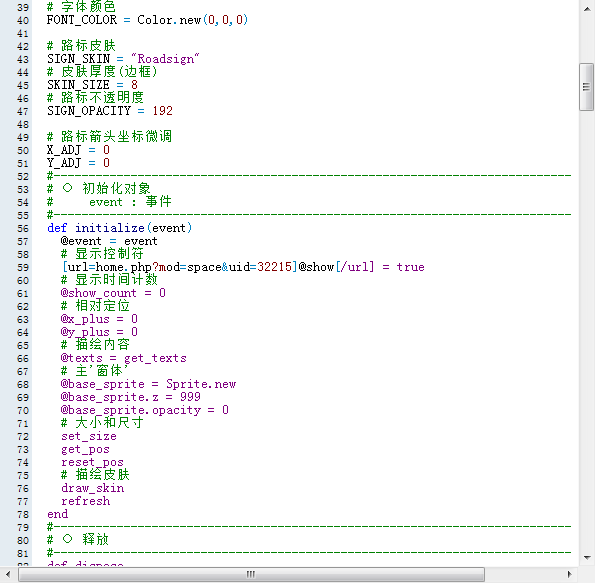Click the horizontal scrollbar left arrow
This screenshot has width=595, height=583.
pyautogui.click(x=8, y=574)
